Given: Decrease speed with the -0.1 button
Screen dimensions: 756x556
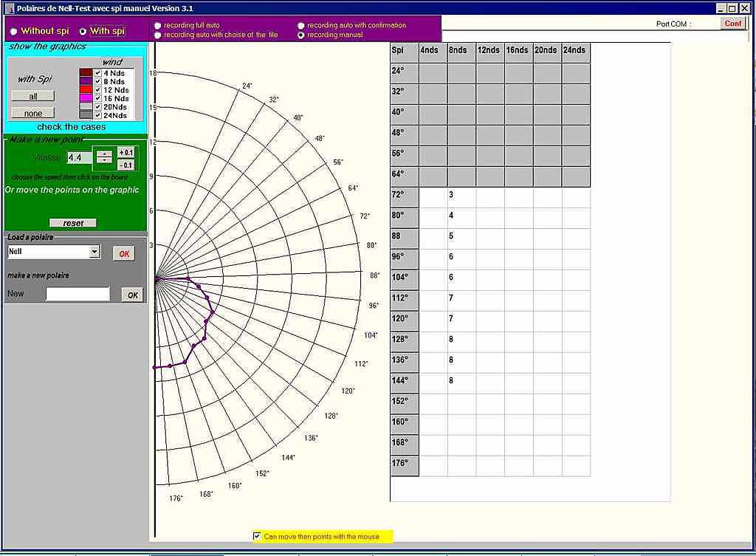Looking at the screenshot, I should tap(126, 165).
